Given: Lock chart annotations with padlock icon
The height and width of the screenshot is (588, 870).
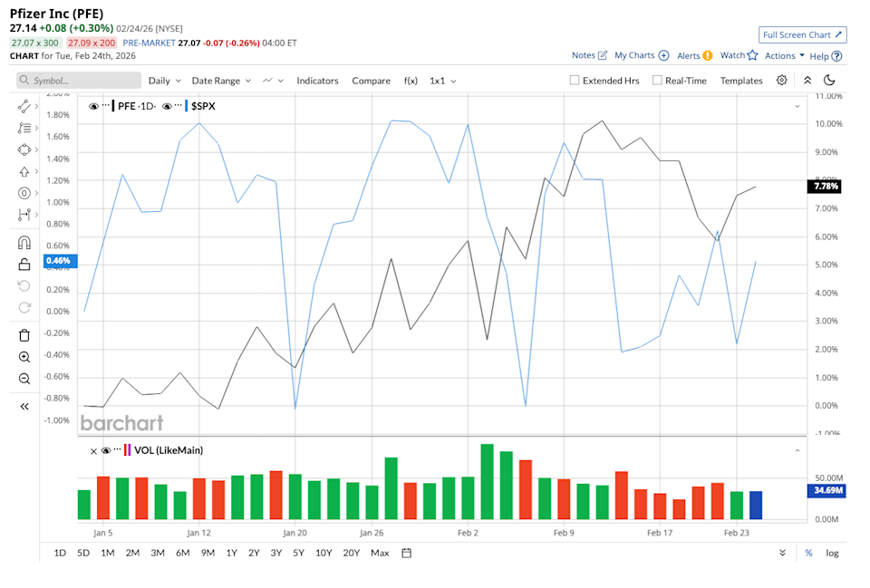Looking at the screenshot, I should [24, 265].
